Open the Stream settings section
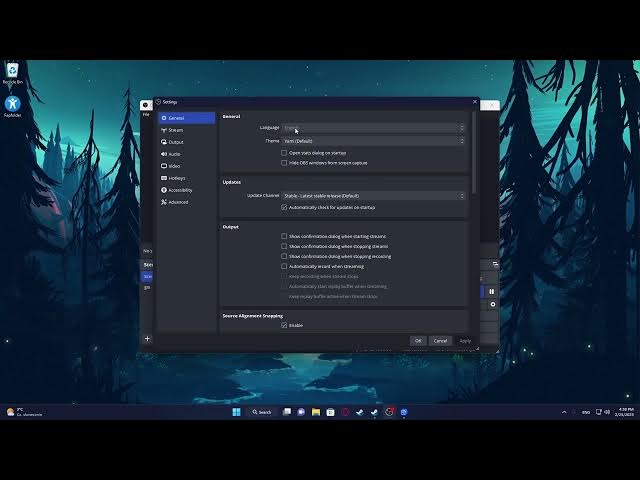The width and height of the screenshot is (640, 480). pos(175,130)
